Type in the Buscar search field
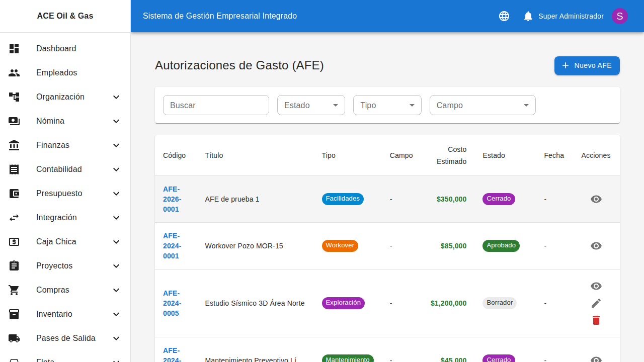644x362 pixels. pos(216,105)
